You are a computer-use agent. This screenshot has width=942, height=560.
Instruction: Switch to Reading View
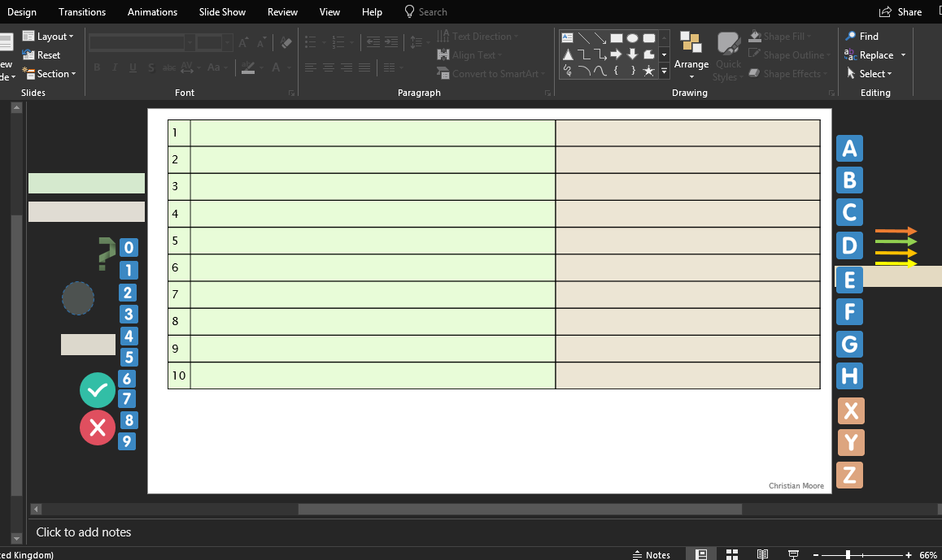click(762, 554)
